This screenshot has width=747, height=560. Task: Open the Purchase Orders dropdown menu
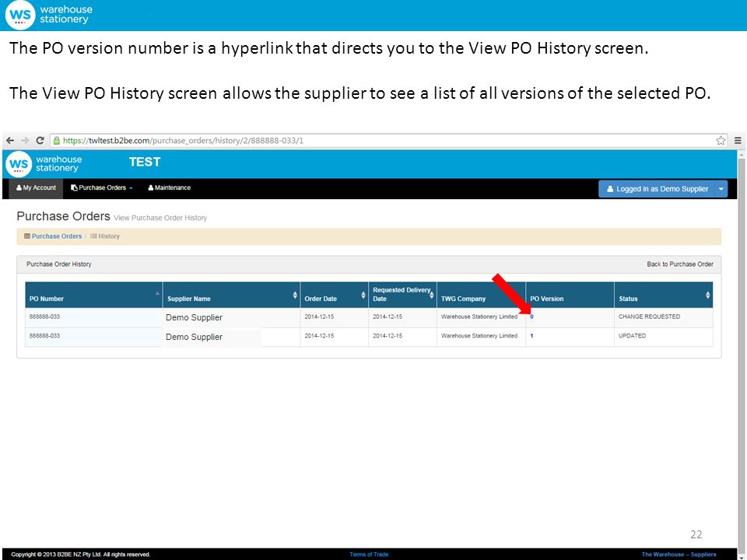coord(102,188)
